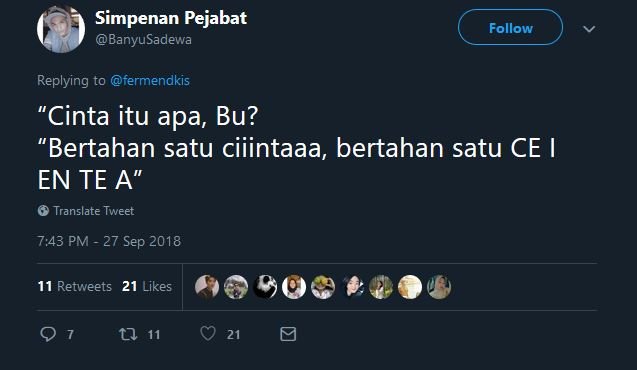Like the tweet with heart icon
The width and height of the screenshot is (637, 370).
pyautogui.click(x=208, y=333)
